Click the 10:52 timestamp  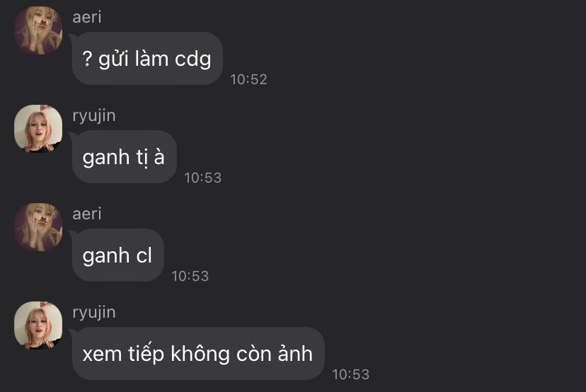coord(248,79)
